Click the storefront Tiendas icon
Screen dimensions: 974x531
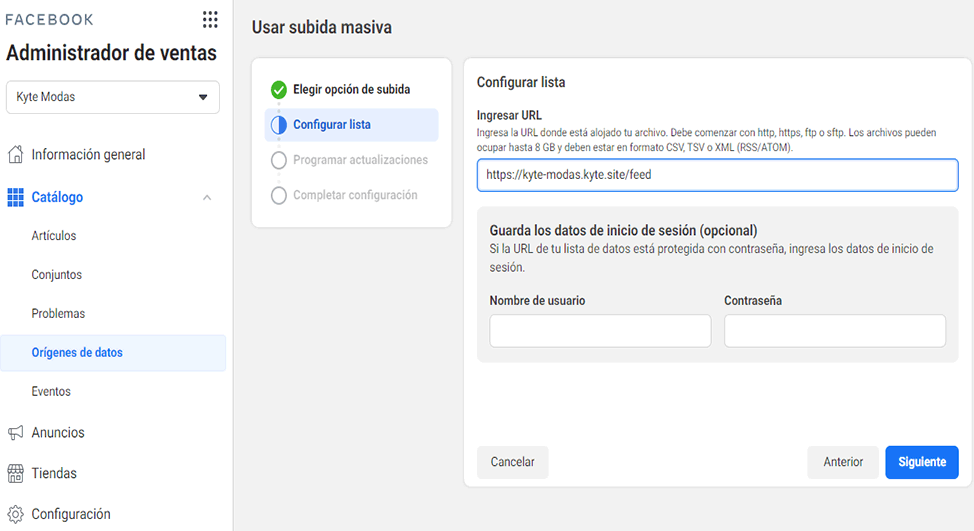pos(16,473)
